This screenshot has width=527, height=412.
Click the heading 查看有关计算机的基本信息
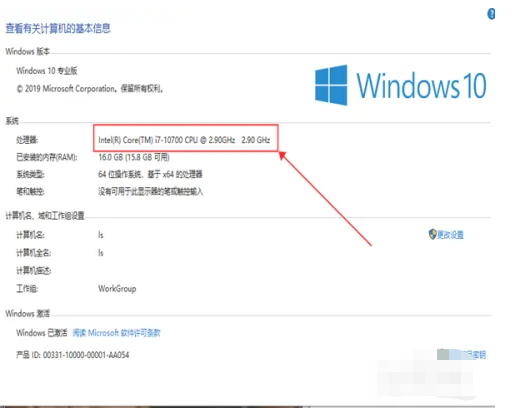58,28
